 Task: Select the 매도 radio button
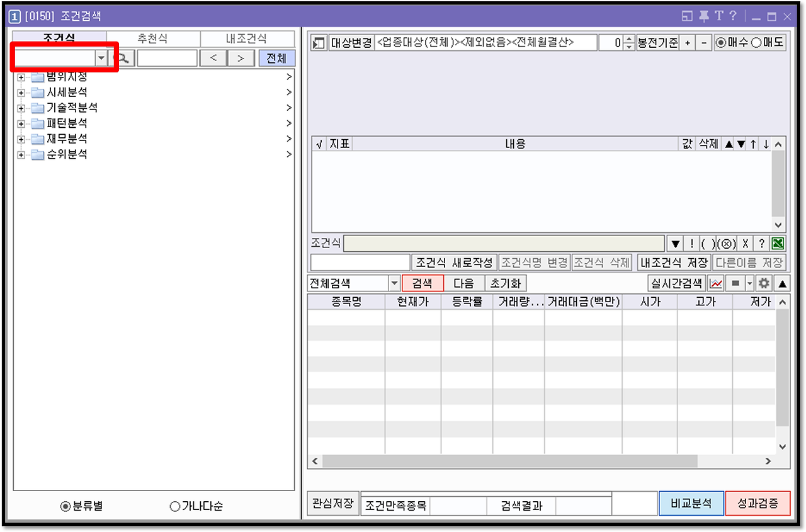pyautogui.click(x=768, y=43)
